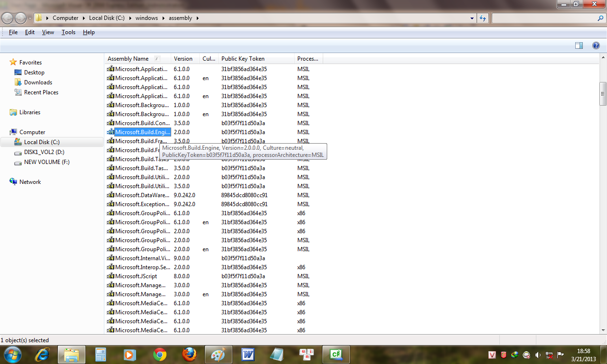
Task: Sort by Assembly Name column header
Action: point(138,59)
